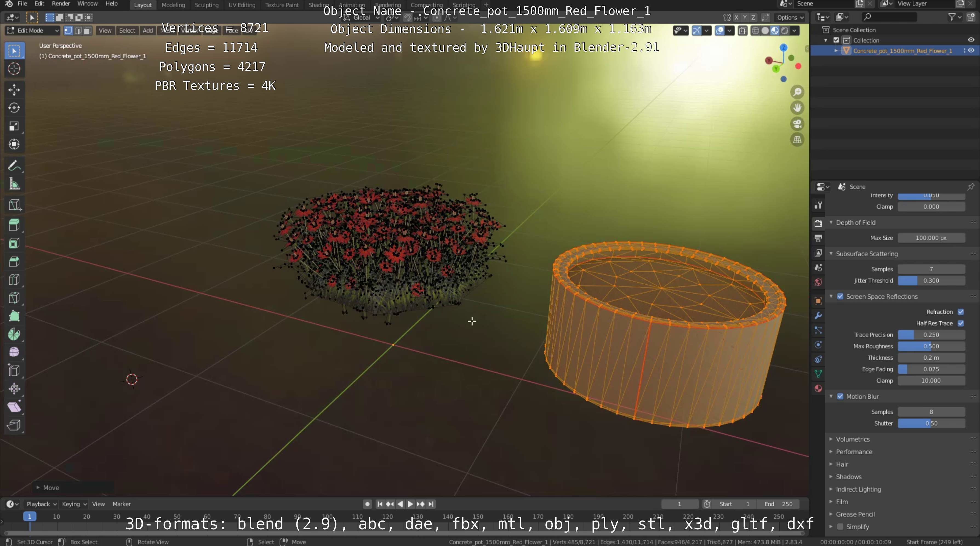Toggle the Collection exclude checkbox
This screenshot has height=546, width=980.
pyautogui.click(x=836, y=40)
